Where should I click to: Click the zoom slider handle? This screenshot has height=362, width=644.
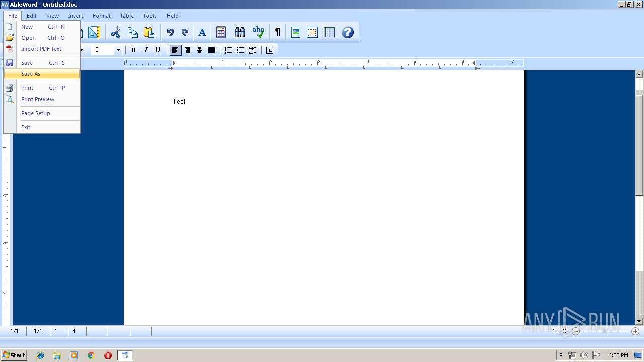click(606, 331)
